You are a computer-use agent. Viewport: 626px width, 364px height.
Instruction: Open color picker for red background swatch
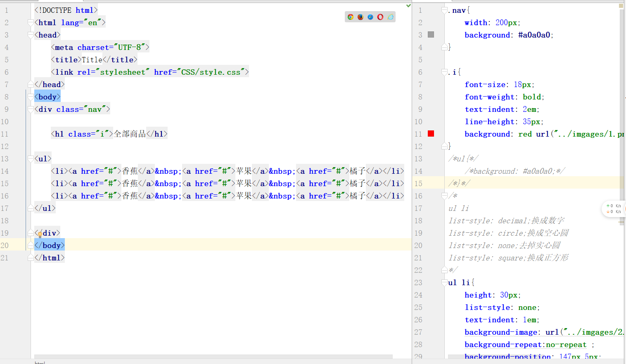tap(431, 134)
